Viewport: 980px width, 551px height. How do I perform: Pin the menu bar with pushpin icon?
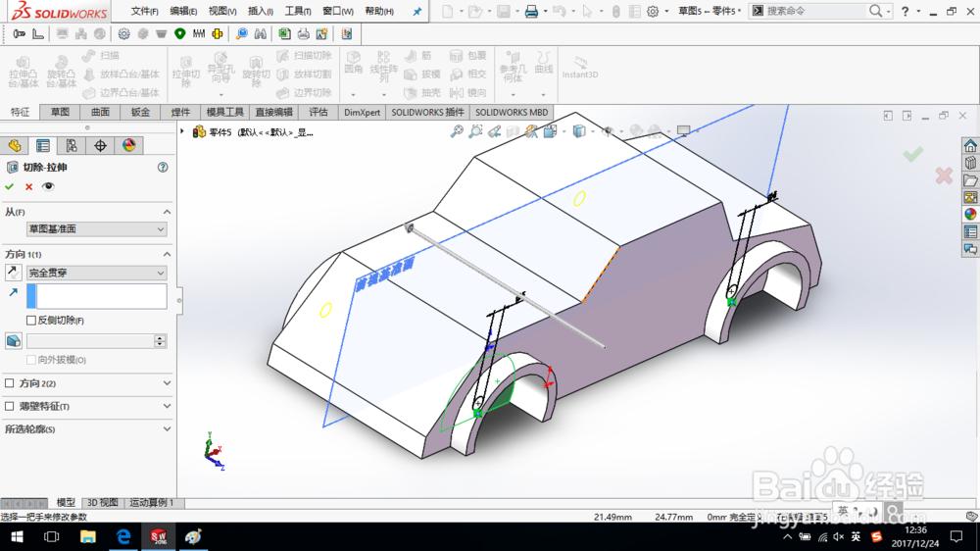click(416, 11)
